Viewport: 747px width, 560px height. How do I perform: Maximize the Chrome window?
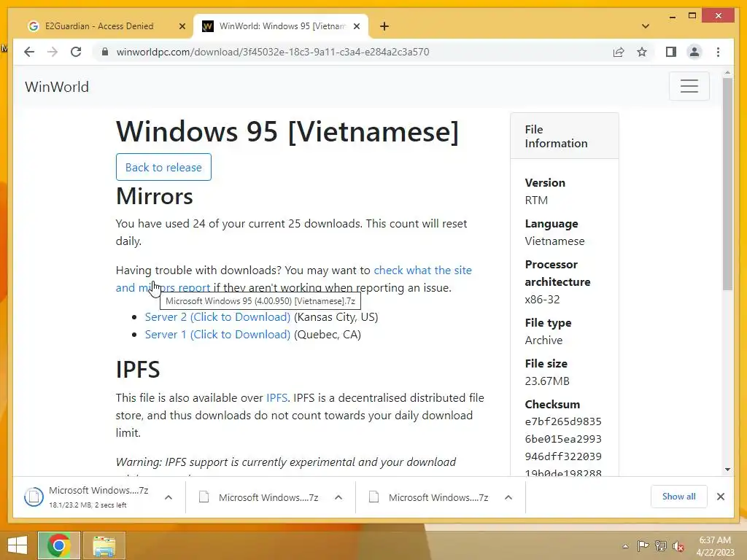pyautogui.click(x=692, y=16)
